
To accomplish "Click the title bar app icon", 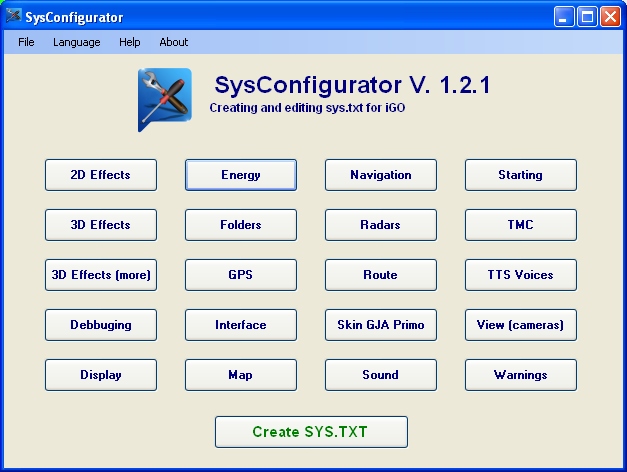I will pyautogui.click(x=13, y=16).
